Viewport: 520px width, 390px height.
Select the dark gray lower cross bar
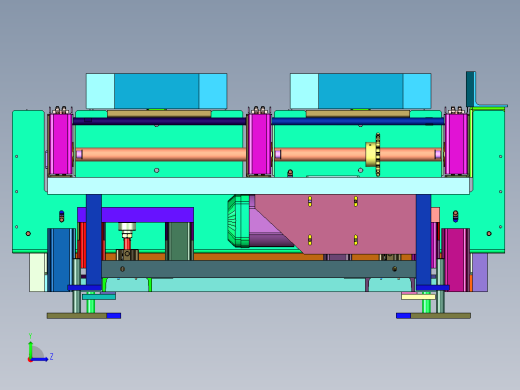259,269
